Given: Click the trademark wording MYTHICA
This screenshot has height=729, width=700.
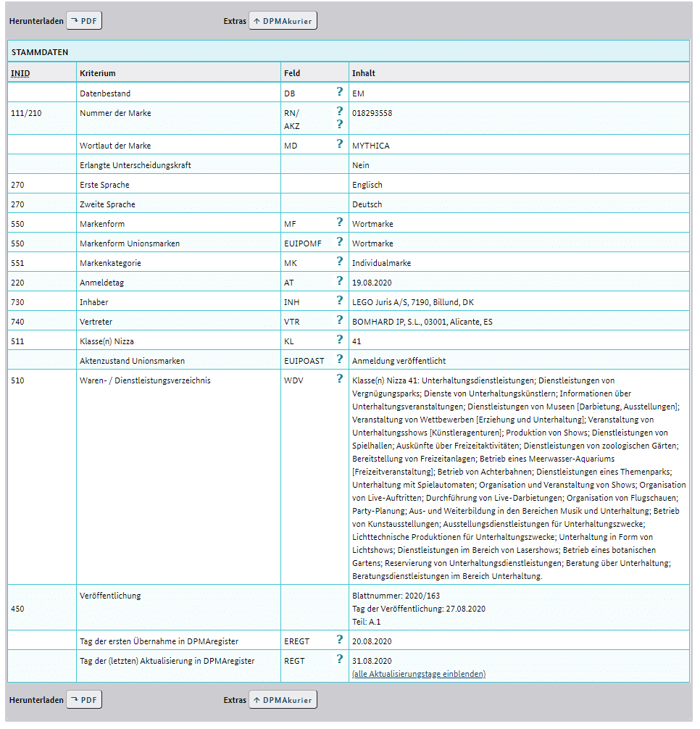Looking at the screenshot, I should pos(371,146).
